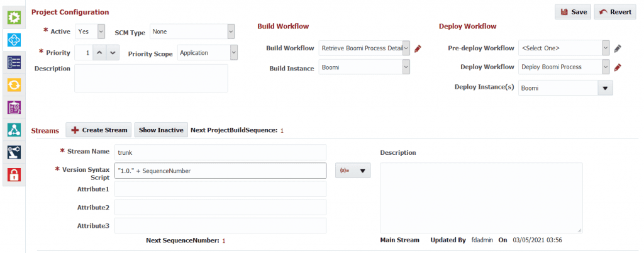Open the robot-arm sidebar tab
The width and height of the screenshot is (644, 253).
(14, 152)
